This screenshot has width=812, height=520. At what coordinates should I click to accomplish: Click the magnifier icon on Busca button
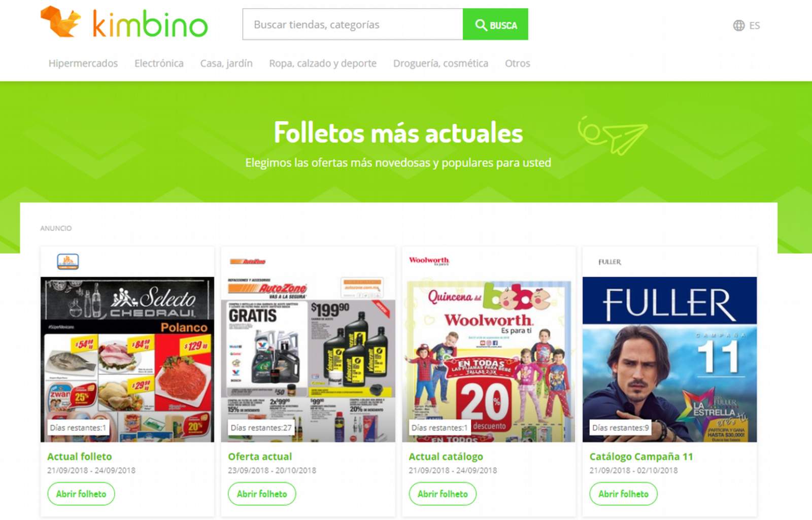481,25
